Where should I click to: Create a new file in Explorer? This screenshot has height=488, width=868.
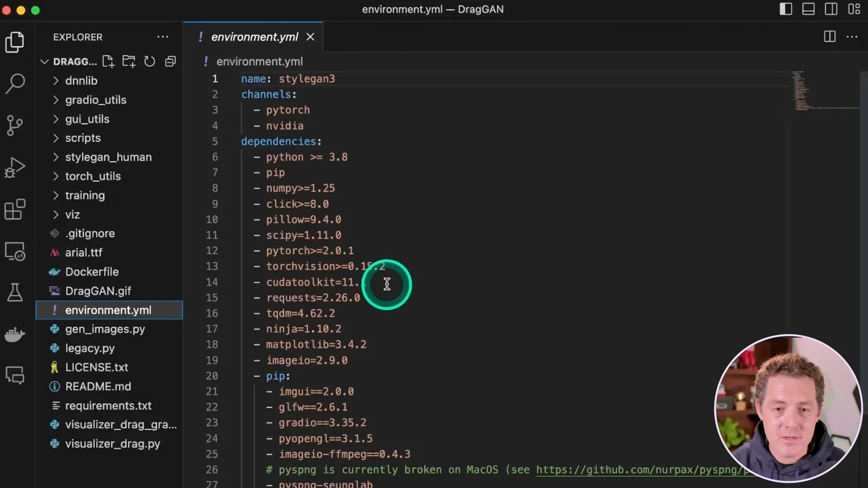pos(108,61)
